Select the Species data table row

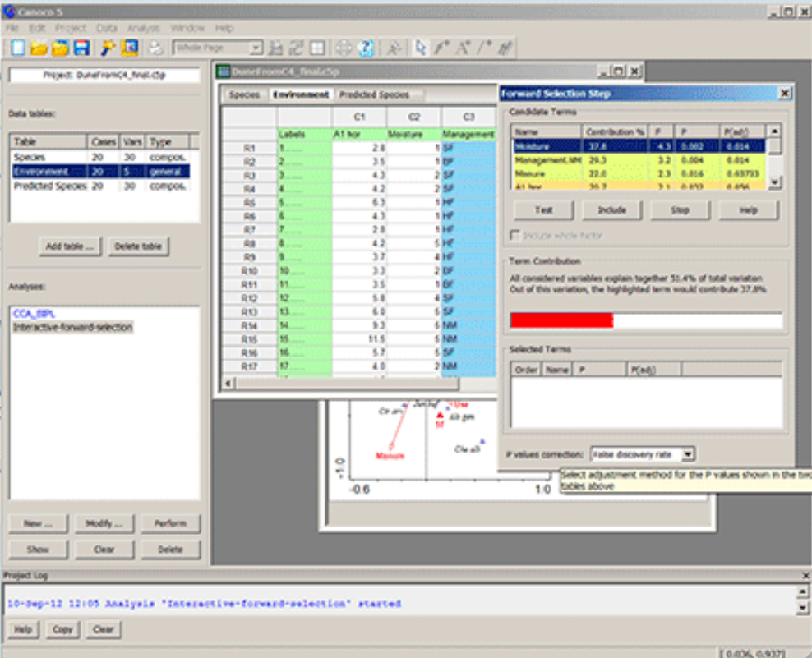click(x=100, y=157)
